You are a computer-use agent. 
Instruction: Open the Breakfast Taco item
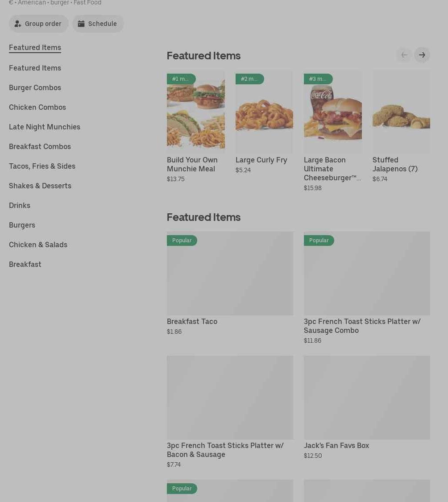[230, 273]
